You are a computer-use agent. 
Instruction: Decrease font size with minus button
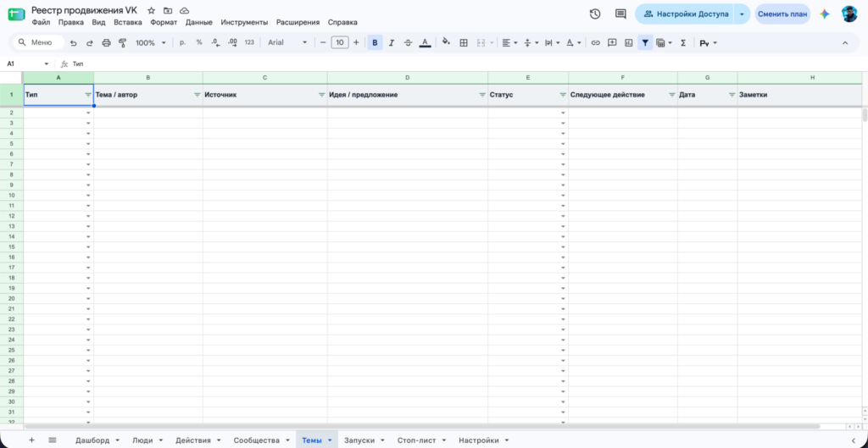pyautogui.click(x=323, y=42)
